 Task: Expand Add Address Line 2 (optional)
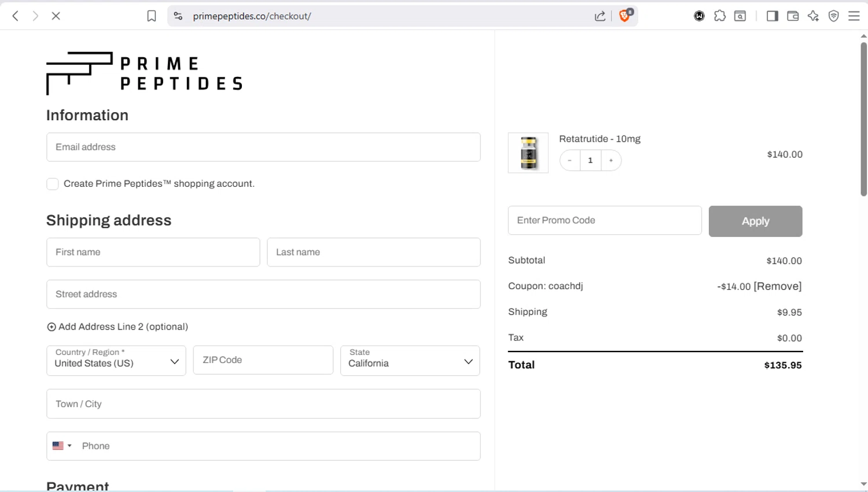[x=117, y=327]
